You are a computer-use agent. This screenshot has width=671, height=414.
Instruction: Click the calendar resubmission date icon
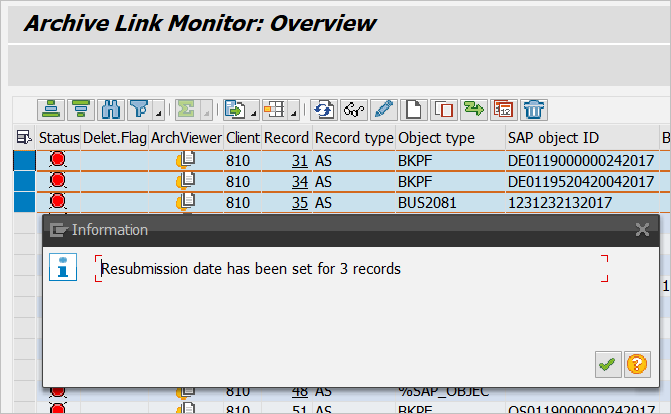[504, 109]
